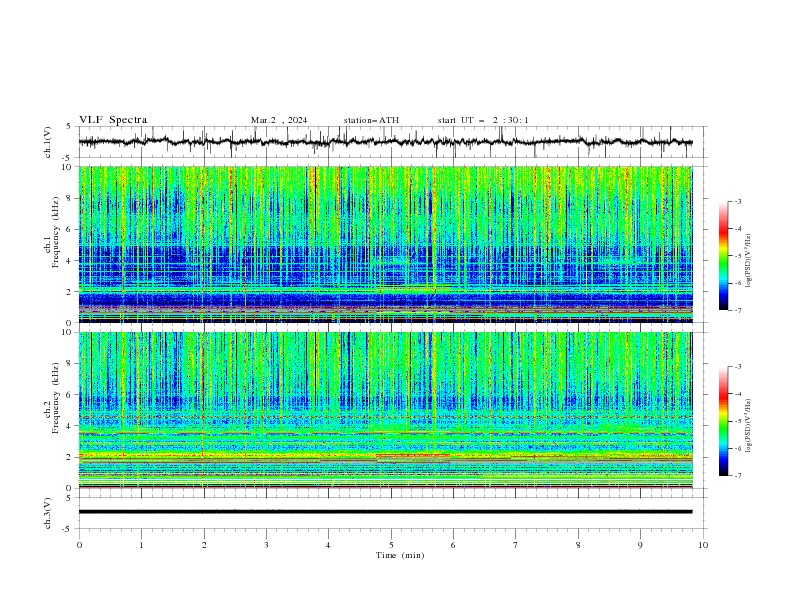Click the "-6" label on ch.2 color bar
The image size is (792, 612).
pyautogui.click(x=737, y=448)
